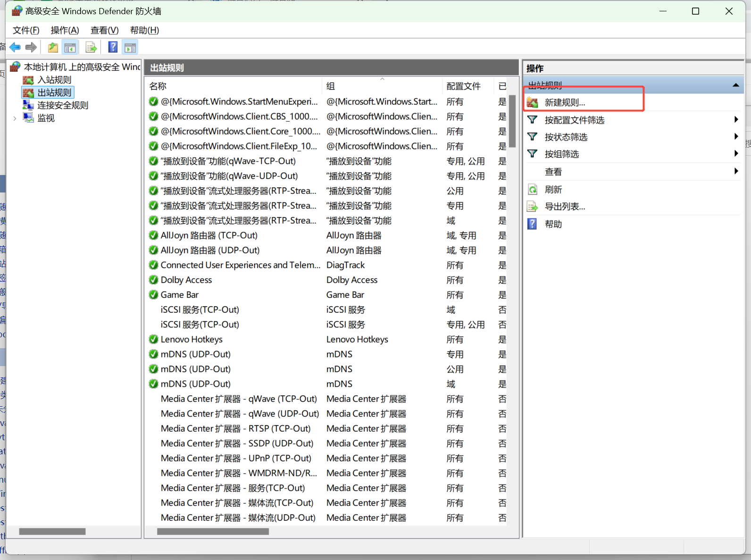Image resolution: width=751 pixels, height=560 pixels.
Task: Click the funnel icon for 按配置文件筛选
Action: pyautogui.click(x=532, y=120)
